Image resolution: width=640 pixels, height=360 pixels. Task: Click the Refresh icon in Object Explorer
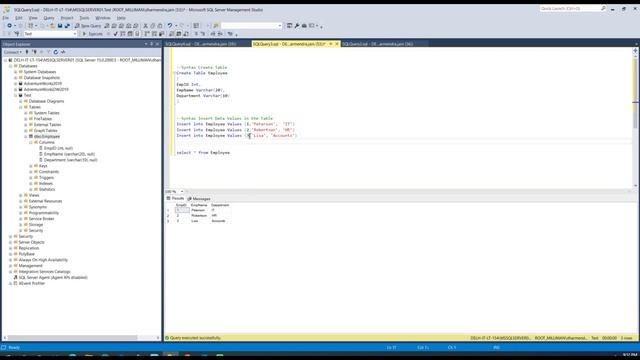(x=56, y=52)
